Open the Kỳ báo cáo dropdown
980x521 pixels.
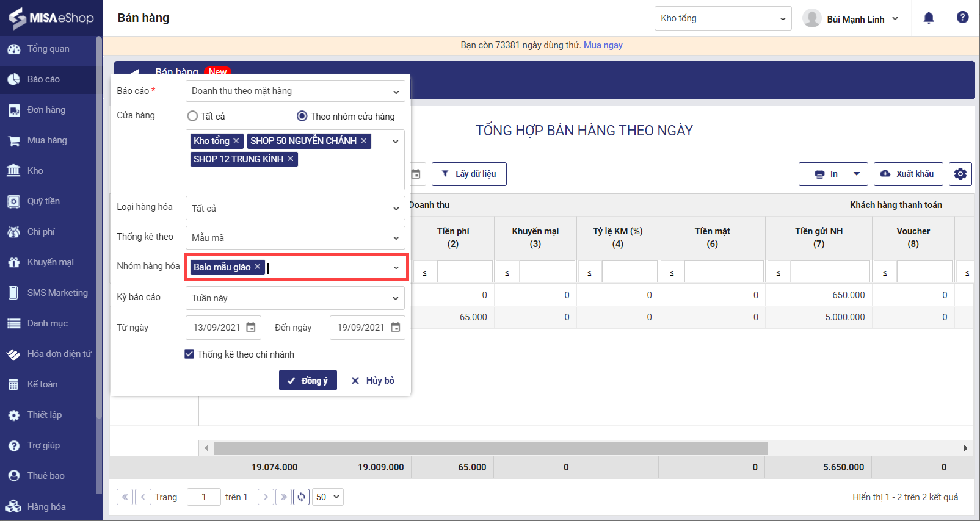[295, 298]
